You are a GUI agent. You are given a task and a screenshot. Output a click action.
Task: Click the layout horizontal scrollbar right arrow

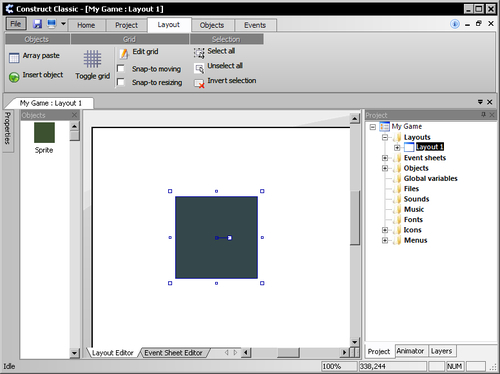pos(344,352)
